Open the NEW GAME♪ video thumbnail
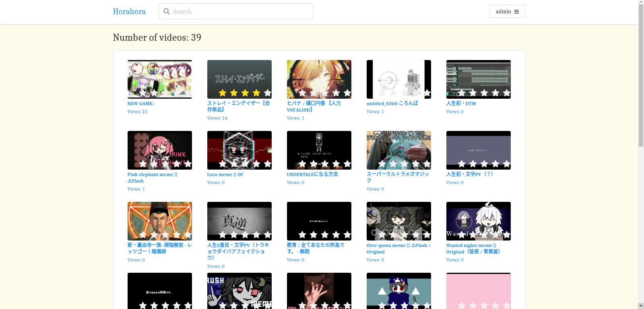The width and height of the screenshot is (644, 309). click(x=160, y=79)
